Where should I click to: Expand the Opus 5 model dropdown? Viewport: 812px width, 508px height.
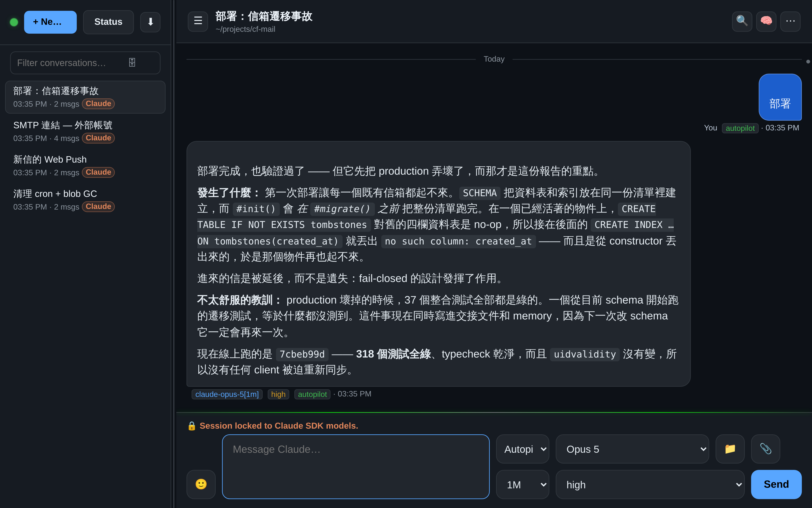tap(632, 449)
